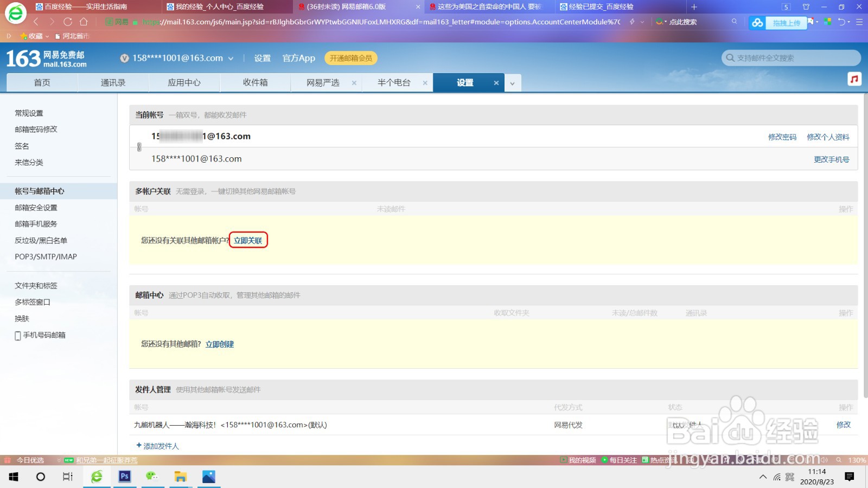Switch to 收件箱 tab

click(256, 82)
